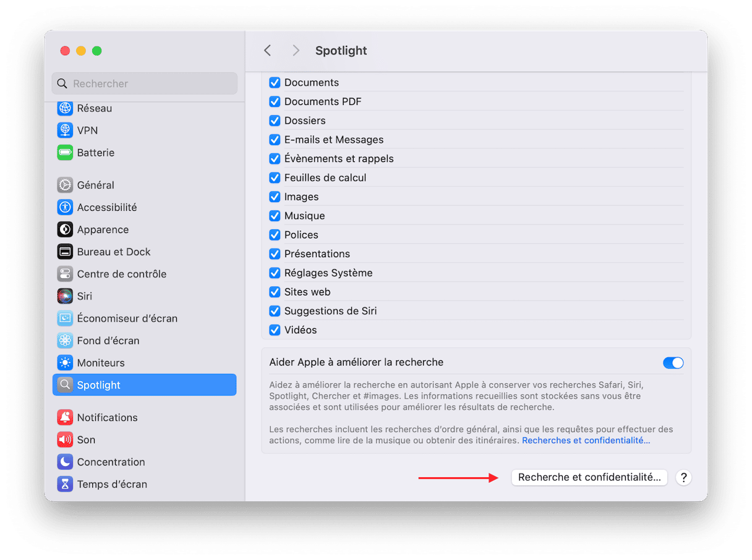
Task: Select the Fond d'écran icon
Action: tap(65, 341)
